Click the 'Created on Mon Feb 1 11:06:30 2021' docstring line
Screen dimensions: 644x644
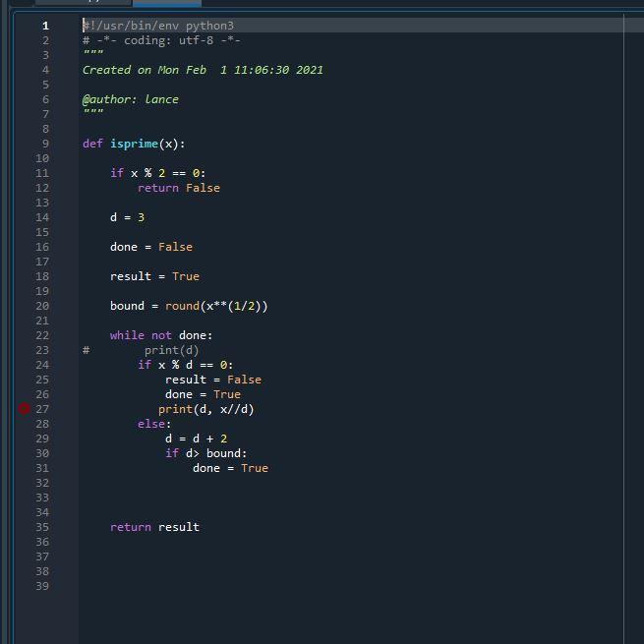pyautogui.click(x=203, y=70)
